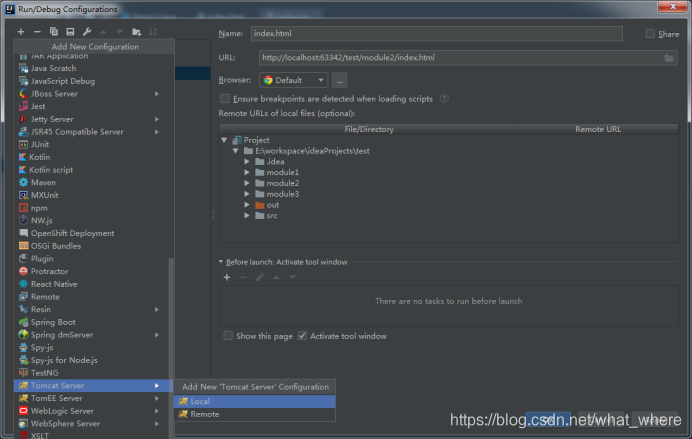The width and height of the screenshot is (692, 439).
Task: Expand the module2 folder
Action: coord(247,183)
